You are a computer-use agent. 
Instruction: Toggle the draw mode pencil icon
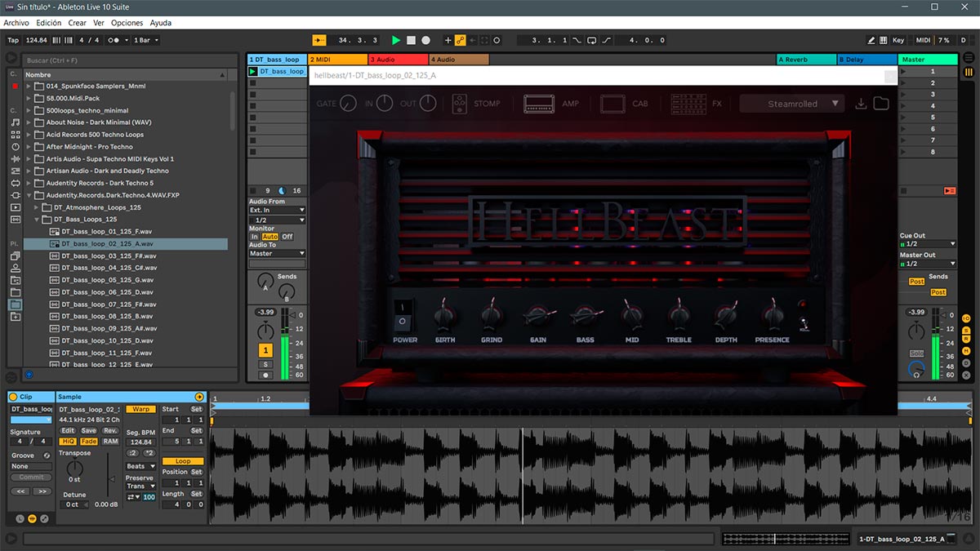click(872, 40)
